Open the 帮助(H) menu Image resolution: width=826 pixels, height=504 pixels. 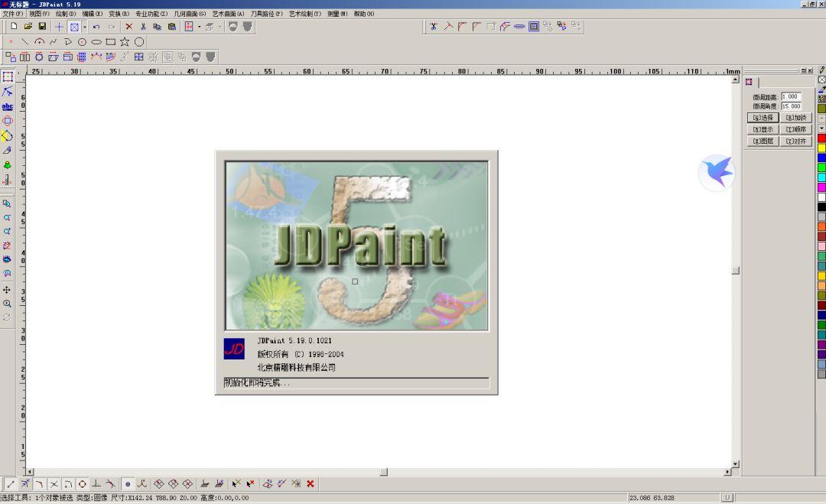[364, 14]
